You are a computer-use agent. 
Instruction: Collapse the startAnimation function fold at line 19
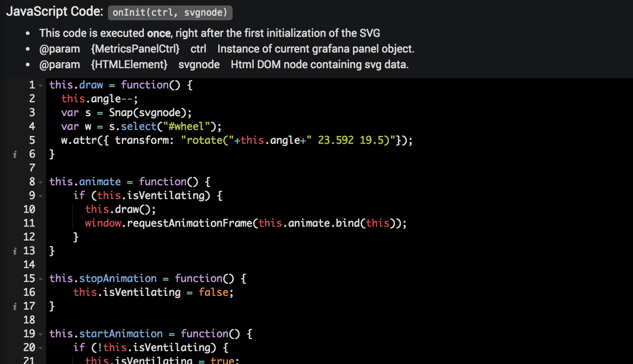pyautogui.click(x=41, y=334)
